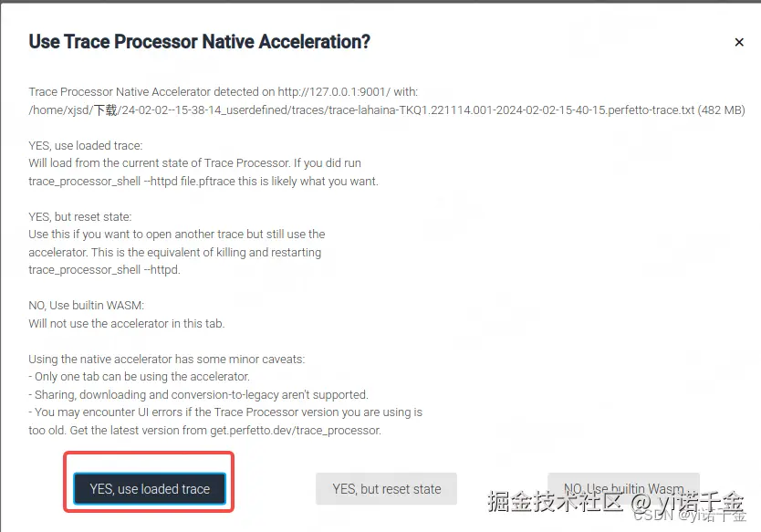Choose YES, but reset state
The width and height of the screenshot is (761, 532).
[x=386, y=489]
